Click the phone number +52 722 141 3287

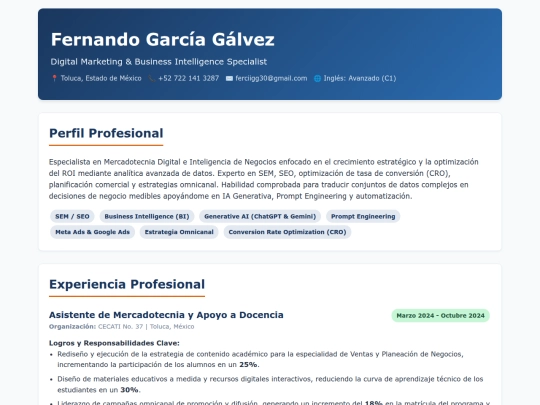click(189, 78)
